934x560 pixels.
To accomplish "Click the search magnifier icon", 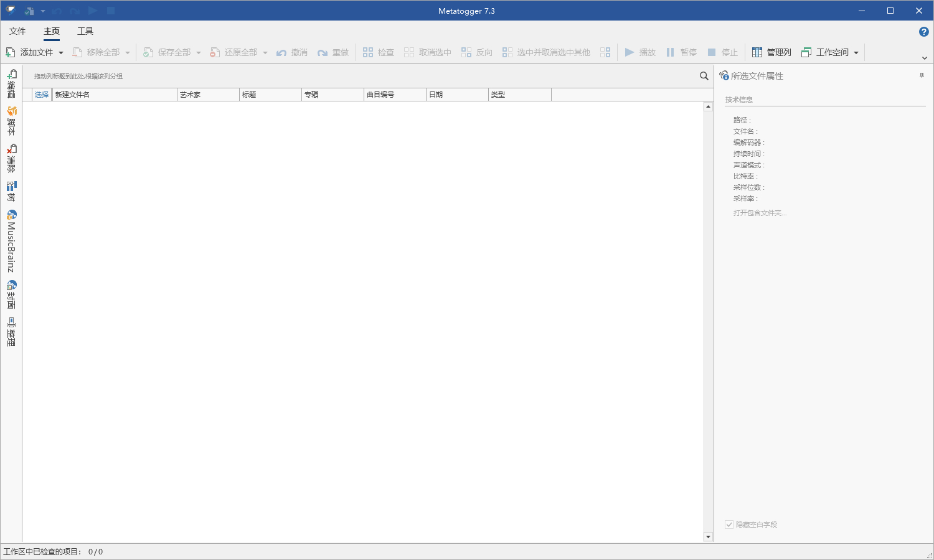I will tap(704, 76).
